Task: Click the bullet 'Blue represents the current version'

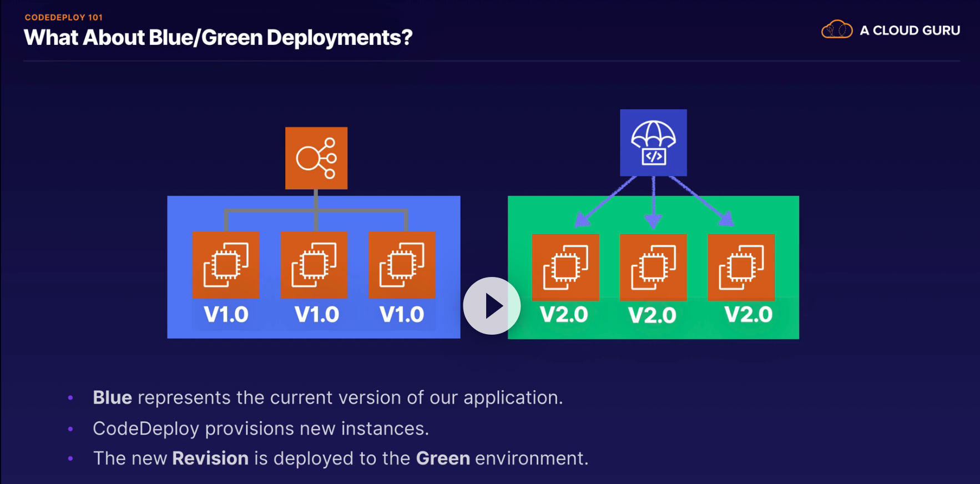Action: coord(327,397)
